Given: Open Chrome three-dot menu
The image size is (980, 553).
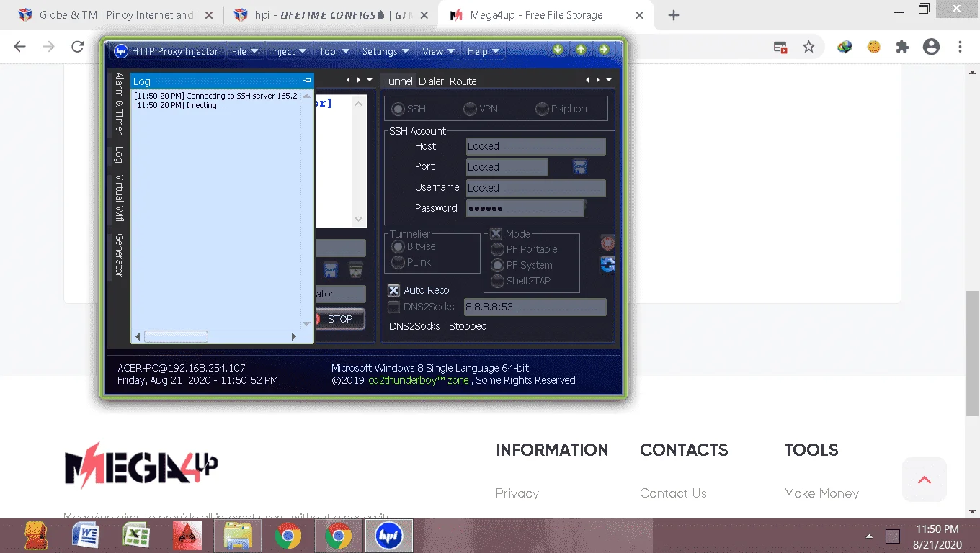Looking at the screenshot, I should [x=960, y=47].
